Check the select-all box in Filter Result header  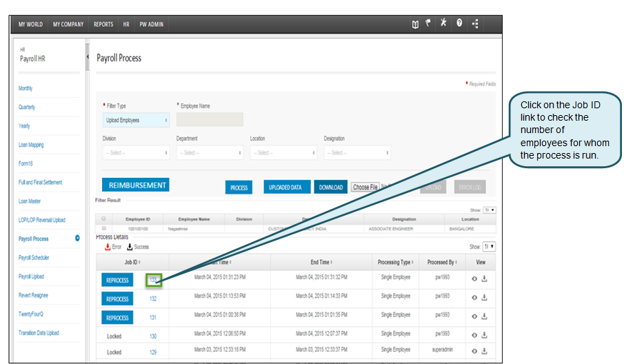point(104,219)
